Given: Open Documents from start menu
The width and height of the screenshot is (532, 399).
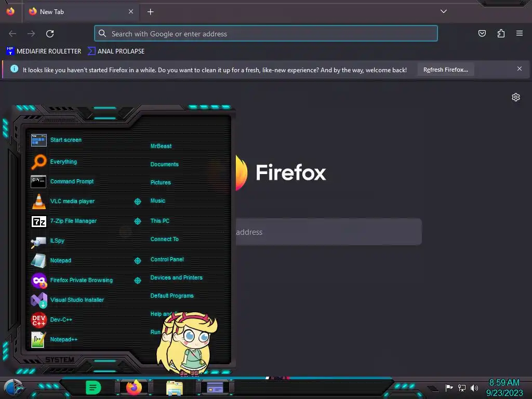Looking at the screenshot, I should click(x=164, y=164).
